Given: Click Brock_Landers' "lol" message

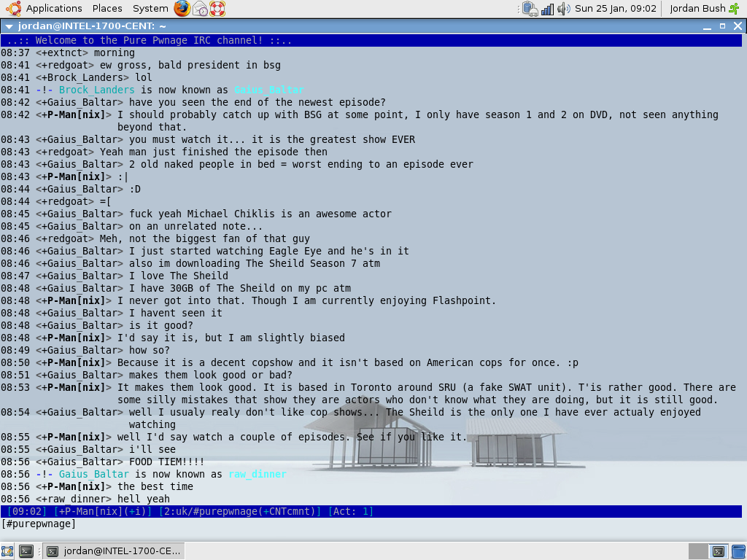Looking at the screenshot, I should coord(144,77).
